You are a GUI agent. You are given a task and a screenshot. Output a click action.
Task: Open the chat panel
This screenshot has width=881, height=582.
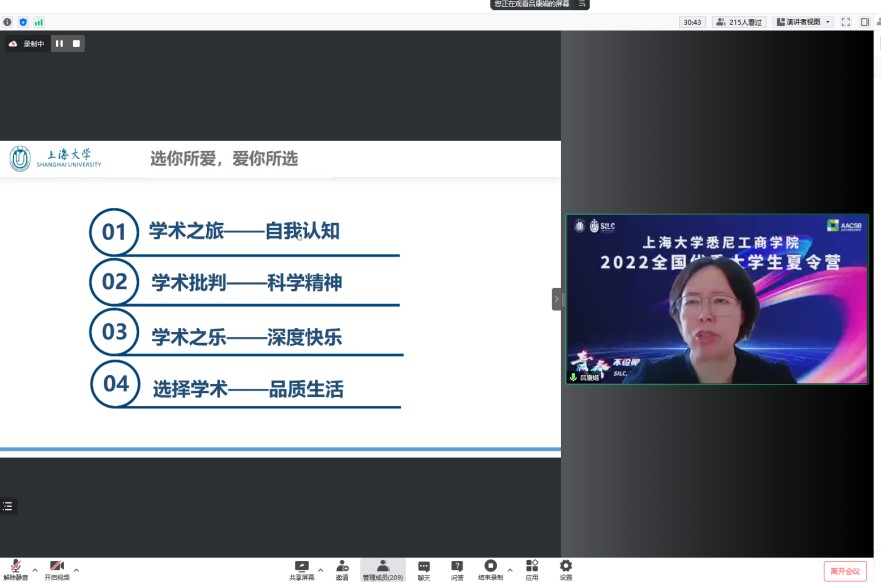click(x=424, y=567)
